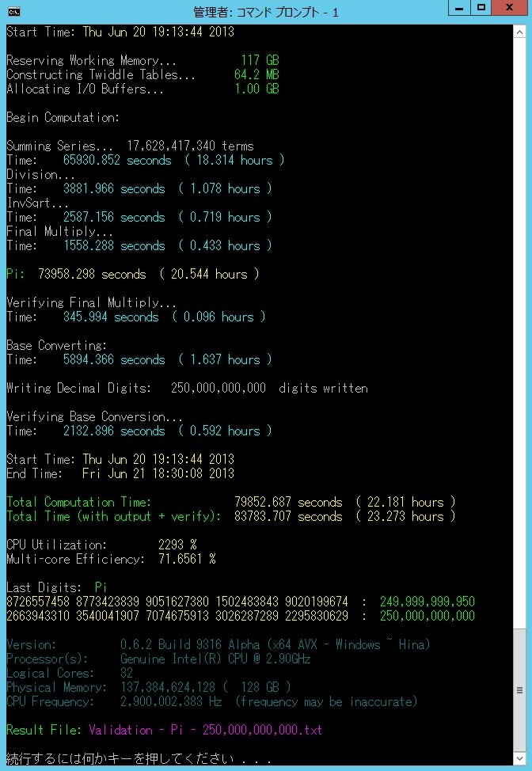This screenshot has height=771, width=532.
Task: Minimize the Command Prompt window
Action: (458, 9)
